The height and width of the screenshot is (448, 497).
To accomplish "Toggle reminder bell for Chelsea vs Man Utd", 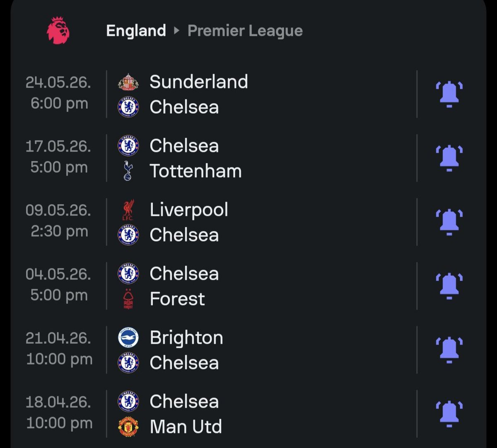I will tap(449, 414).
